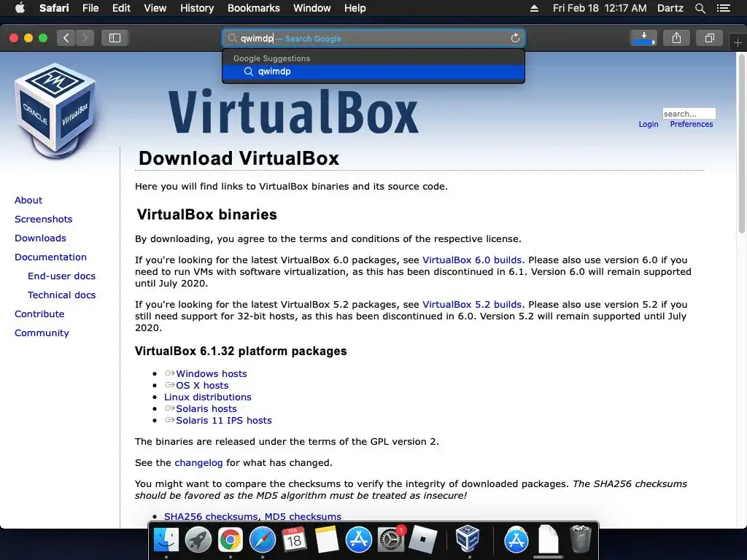Open the History menu

[197, 8]
